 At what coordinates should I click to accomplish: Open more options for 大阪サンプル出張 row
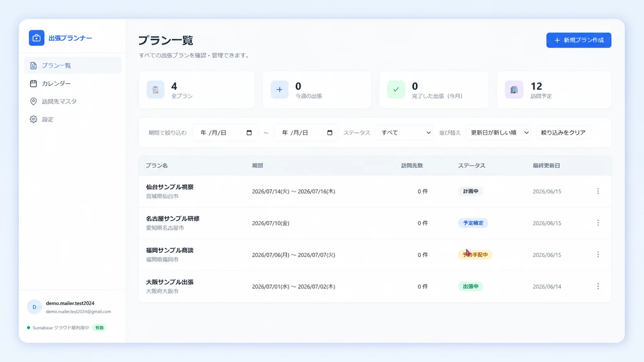(598, 287)
